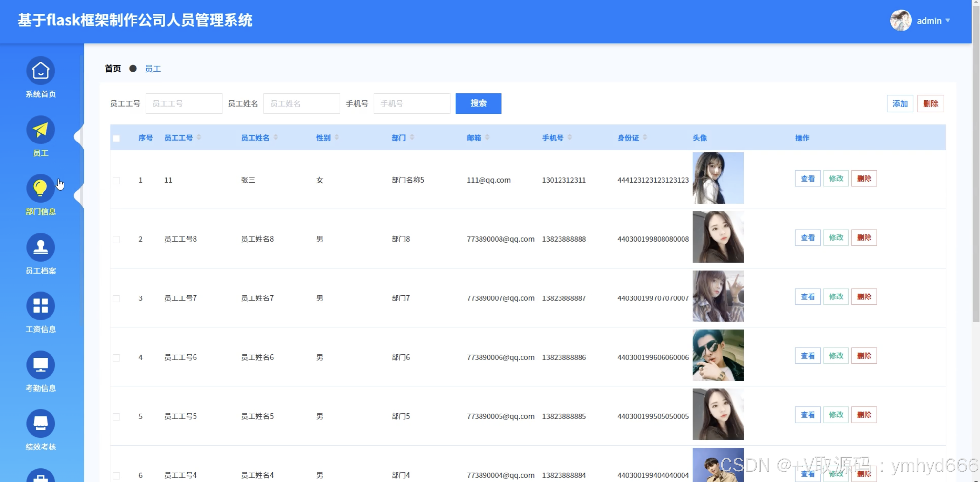The width and height of the screenshot is (980, 482).
Task: Open 考勤信息 monitor icon
Action: click(x=40, y=365)
